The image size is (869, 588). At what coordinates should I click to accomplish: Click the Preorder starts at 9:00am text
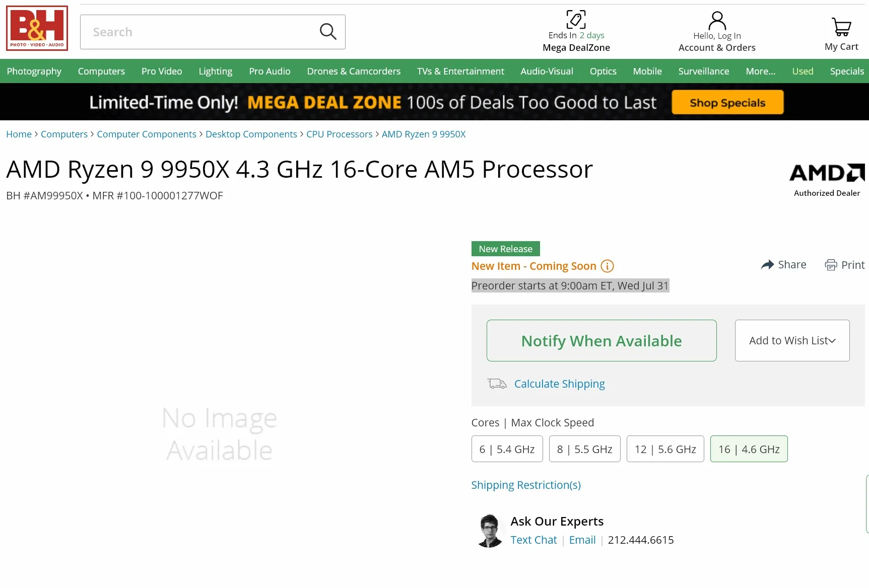570,285
